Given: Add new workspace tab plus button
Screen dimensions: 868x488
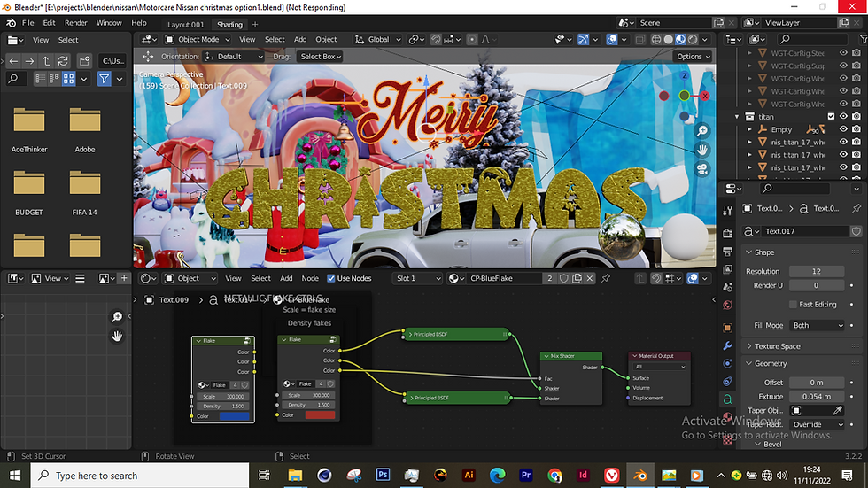Looking at the screenshot, I should pyautogui.click(x=255, y=24).
